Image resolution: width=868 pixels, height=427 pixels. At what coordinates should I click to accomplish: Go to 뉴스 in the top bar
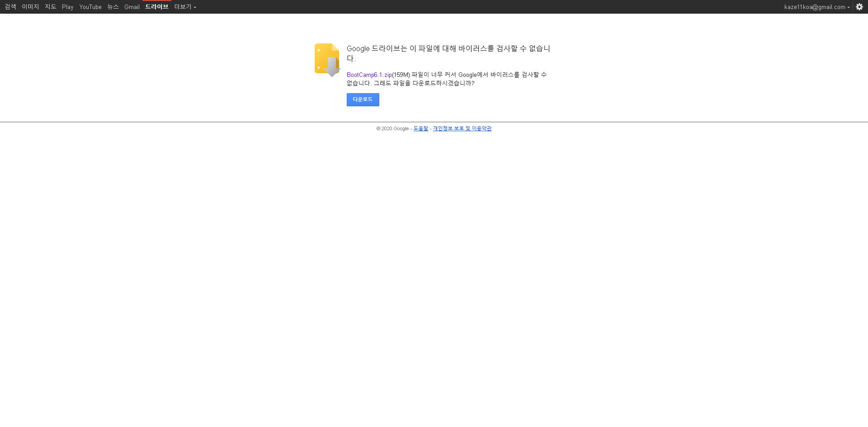coord(113,7)
